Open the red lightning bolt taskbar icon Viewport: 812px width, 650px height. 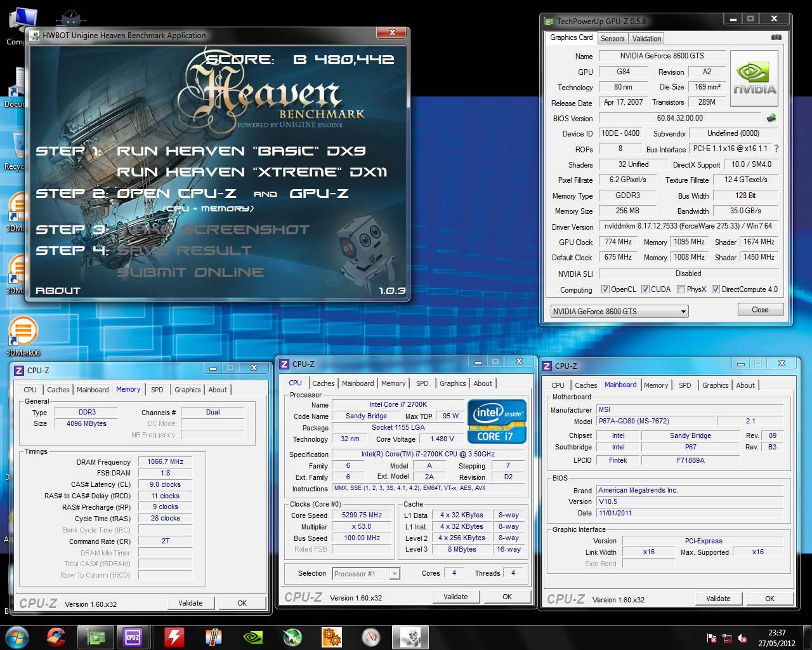(x=174, y=637)
